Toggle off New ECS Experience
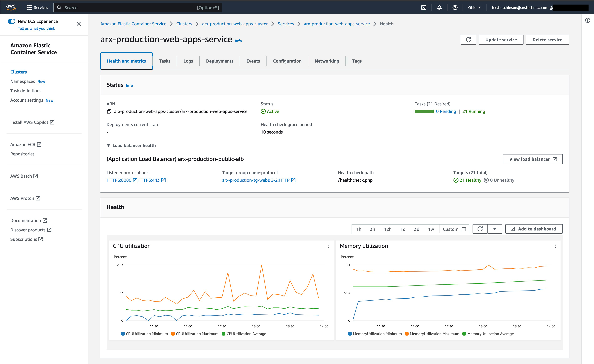The width and height of the screenshot is (594, 364). pyautogui.click(x=12, y=21)
